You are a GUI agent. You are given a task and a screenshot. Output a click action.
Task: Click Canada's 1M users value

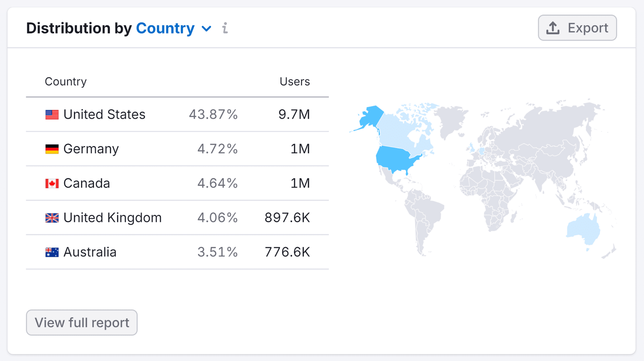pos(300,183)
